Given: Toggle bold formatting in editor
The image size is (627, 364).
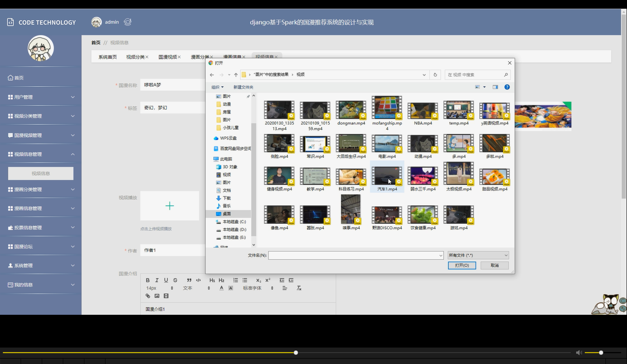Looking at the screenshot, I should 148,280.
